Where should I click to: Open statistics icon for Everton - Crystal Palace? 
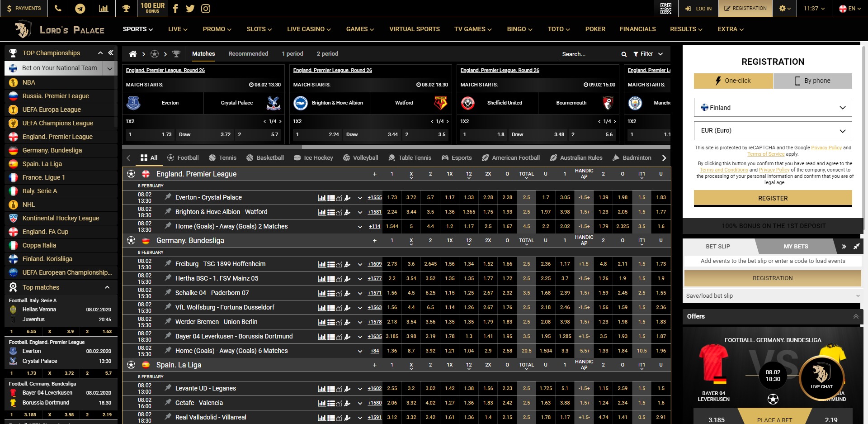[321, 198]
